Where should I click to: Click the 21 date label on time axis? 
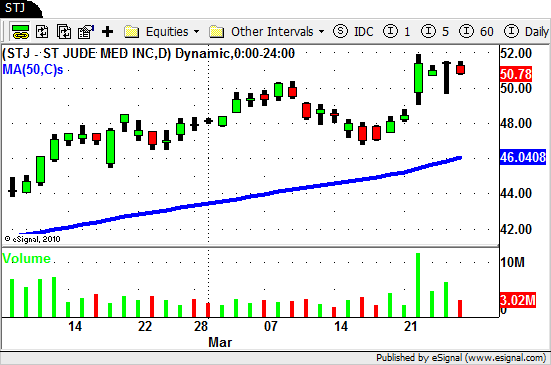(410, 326)
